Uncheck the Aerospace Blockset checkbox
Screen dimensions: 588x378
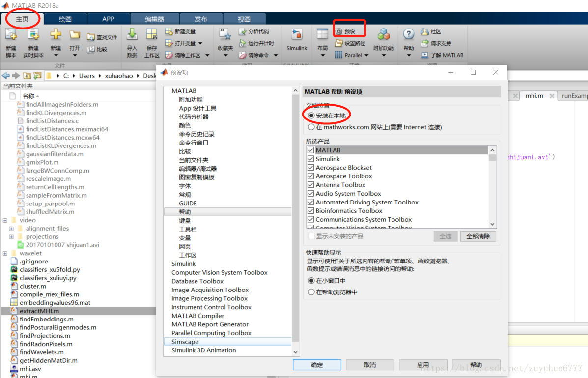(310, 168)
